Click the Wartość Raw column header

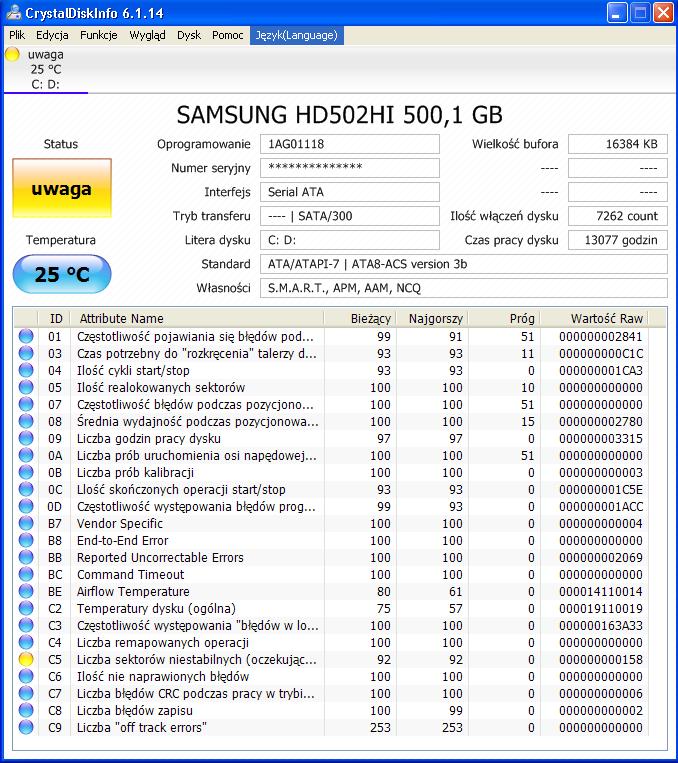(594, 318)
